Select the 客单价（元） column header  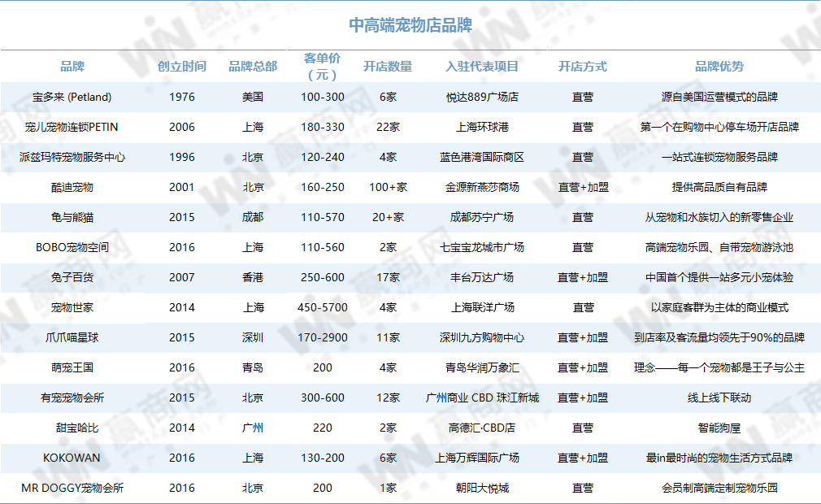click(x=322, y=67)
